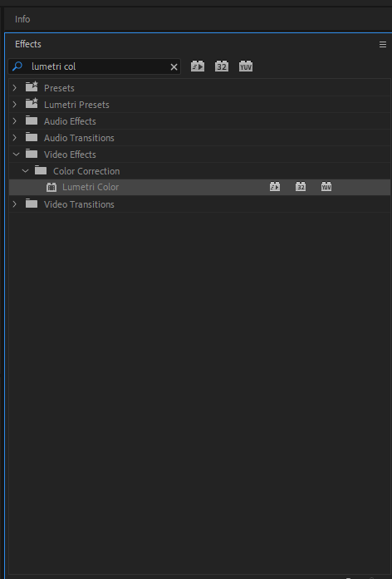Expand the Video Transitions folder
This screenshot has width=392, height=579.
coord(14,204)
